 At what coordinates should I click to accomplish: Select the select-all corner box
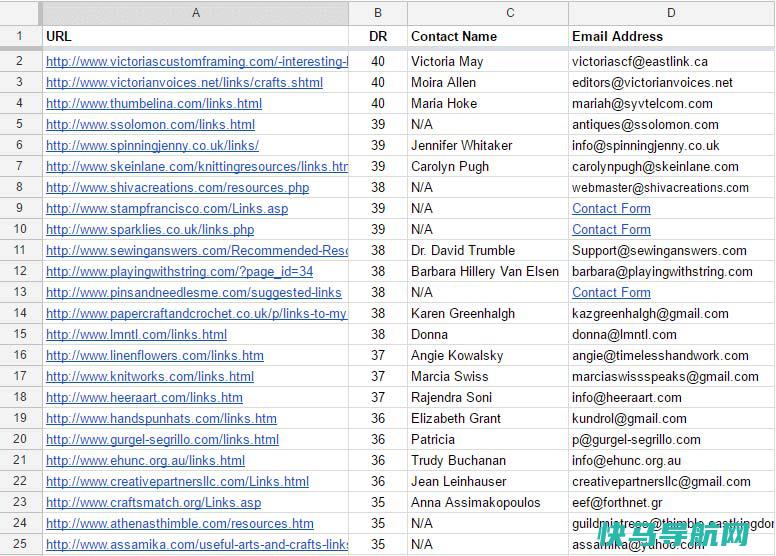(x=20, y=13)
